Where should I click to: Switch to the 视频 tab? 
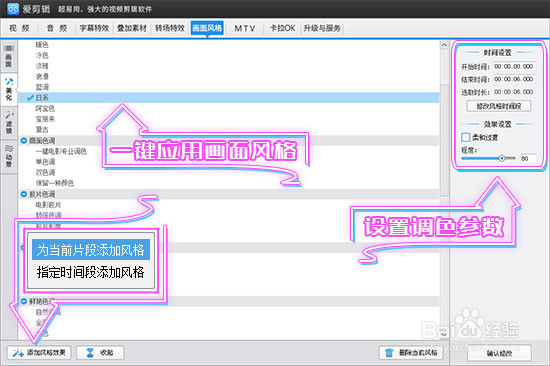[x=19, y=28]
